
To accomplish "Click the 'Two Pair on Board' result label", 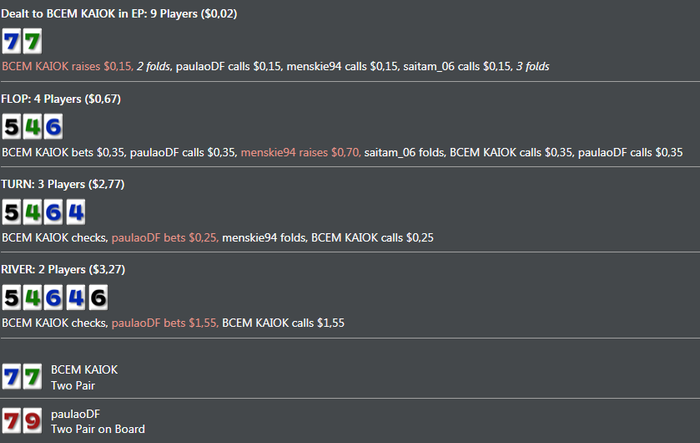I will 98,429.
